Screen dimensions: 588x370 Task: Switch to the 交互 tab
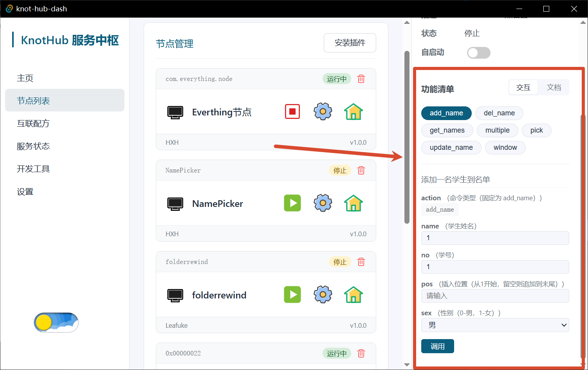(x=523, y=87)
